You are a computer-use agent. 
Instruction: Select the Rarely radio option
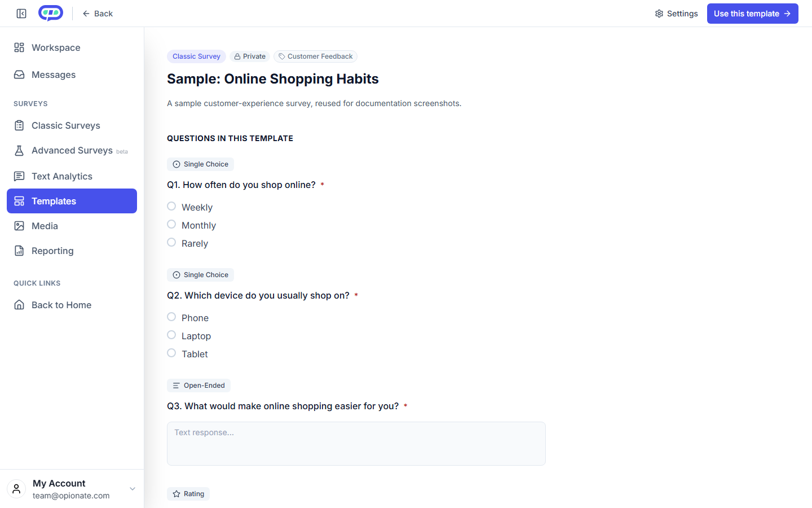pyautogui.click(x=171, y=242)
